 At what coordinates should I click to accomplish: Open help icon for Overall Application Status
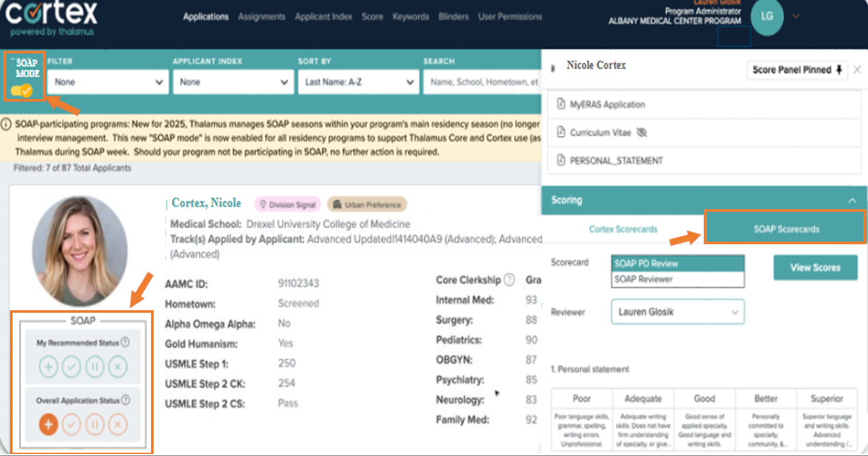(125, 400)
